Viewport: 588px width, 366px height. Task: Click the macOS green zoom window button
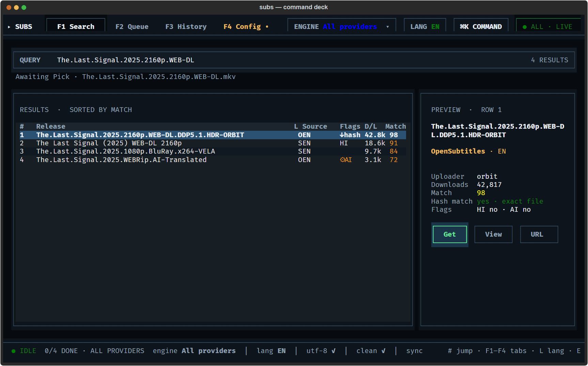(24, 7)
